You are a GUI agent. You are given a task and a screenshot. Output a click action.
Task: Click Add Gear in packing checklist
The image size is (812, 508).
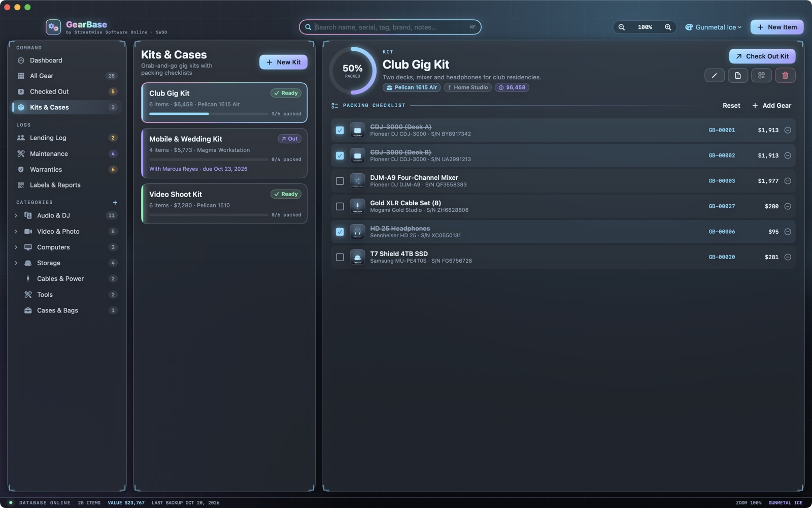(771, 106)
